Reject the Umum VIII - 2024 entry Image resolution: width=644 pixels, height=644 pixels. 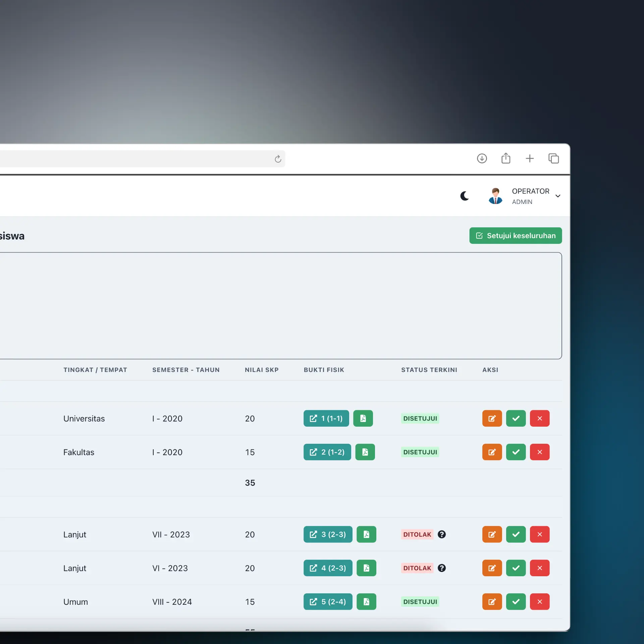coord(539,601)
